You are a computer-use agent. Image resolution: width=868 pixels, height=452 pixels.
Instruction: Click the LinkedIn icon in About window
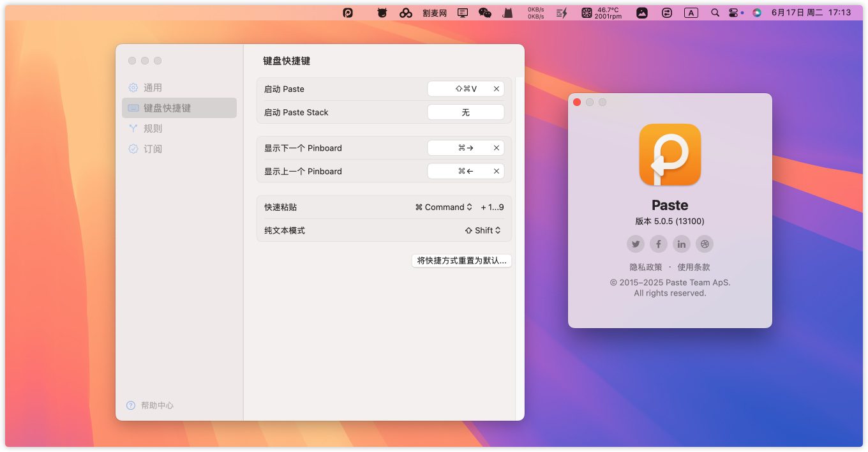tap(682, 244)
